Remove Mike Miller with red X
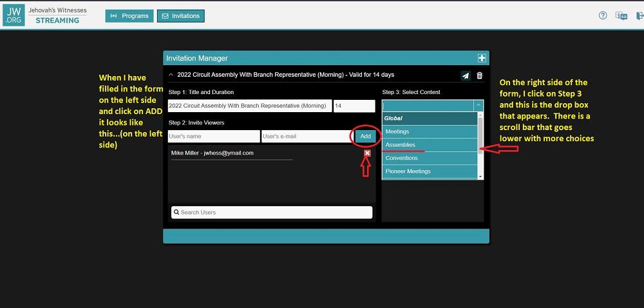 (x=367, y=153)
